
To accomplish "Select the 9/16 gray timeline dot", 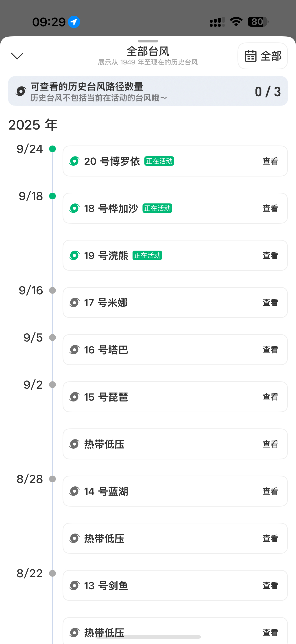I will pyautogui.click(x=52, y=290).
